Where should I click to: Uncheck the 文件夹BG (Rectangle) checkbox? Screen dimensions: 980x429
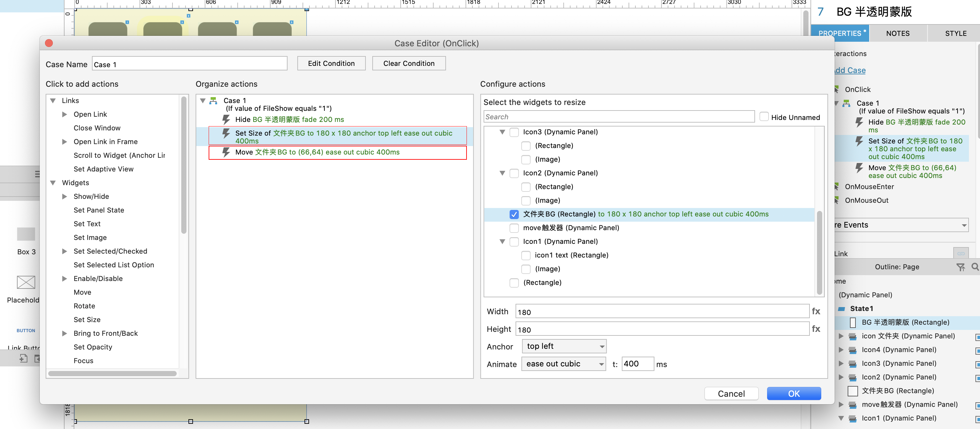tap(513, 214)
